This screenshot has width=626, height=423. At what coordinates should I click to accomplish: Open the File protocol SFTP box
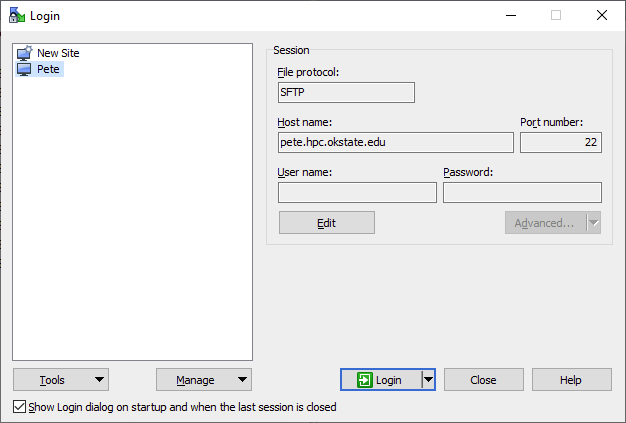point(346,92)
